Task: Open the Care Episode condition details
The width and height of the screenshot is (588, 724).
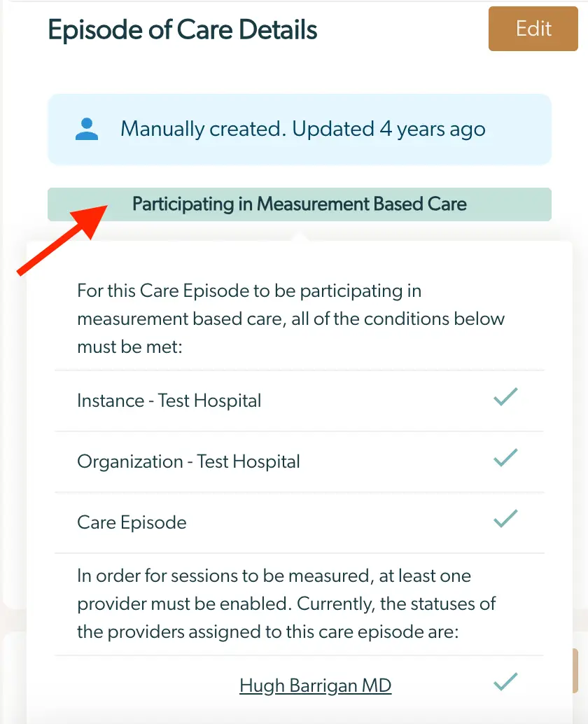Action: (130, 522)
